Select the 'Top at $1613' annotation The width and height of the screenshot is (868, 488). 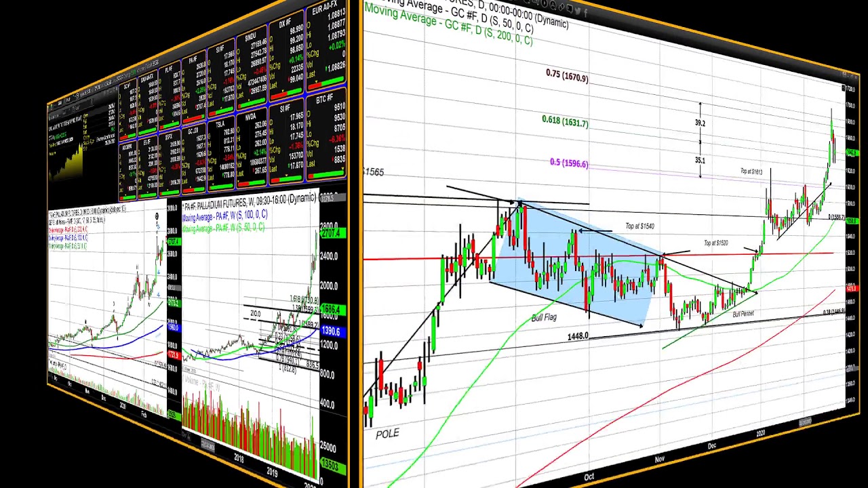click(x=751, y=171)
